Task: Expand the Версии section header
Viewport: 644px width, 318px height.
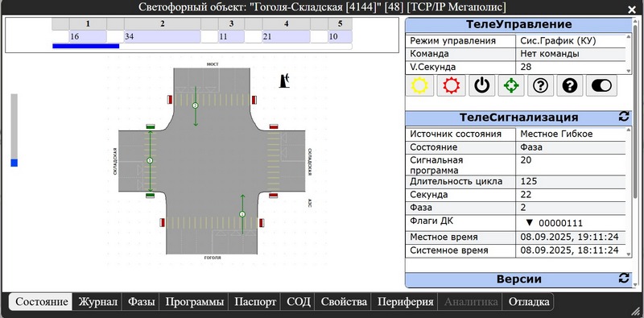Action: (x=518, y=279)
